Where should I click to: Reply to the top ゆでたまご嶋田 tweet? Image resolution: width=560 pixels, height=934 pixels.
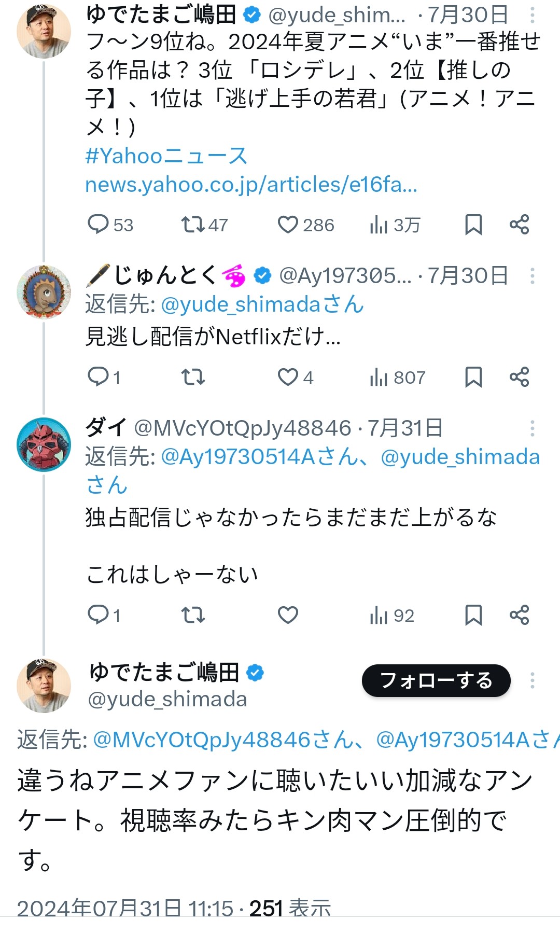(98, 225)
